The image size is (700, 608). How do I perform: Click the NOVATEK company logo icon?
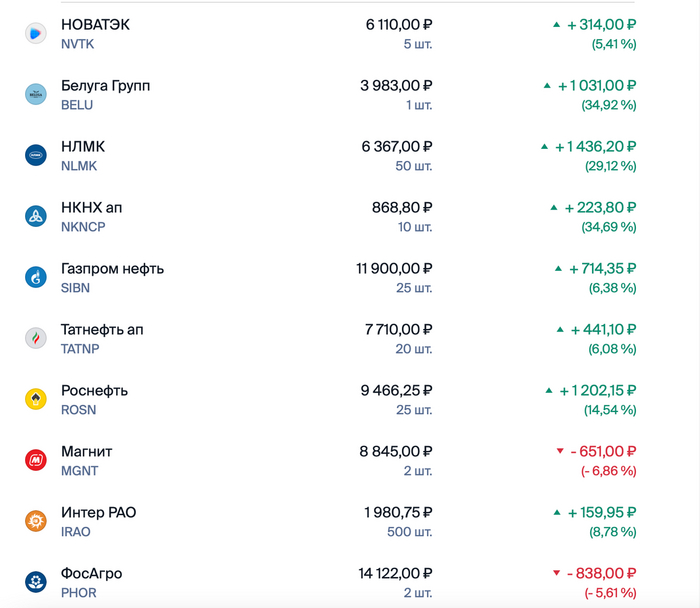[36, 33]
